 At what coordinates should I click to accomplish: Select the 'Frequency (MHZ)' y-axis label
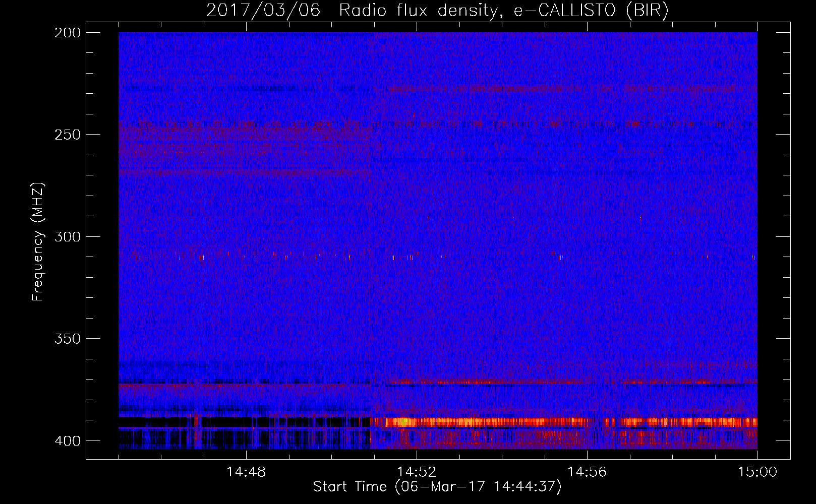[x=38, y=242]
